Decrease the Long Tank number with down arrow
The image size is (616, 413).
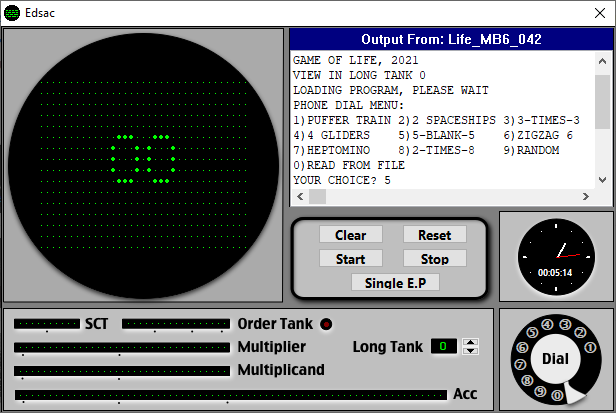(x=471, y=351)
